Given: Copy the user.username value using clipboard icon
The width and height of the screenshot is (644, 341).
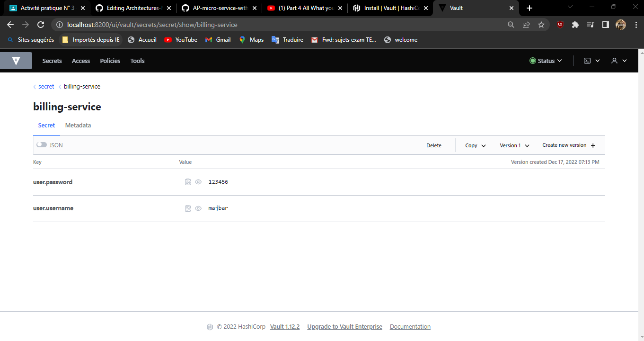Looking at the screenshot, I should coord(188,208).
